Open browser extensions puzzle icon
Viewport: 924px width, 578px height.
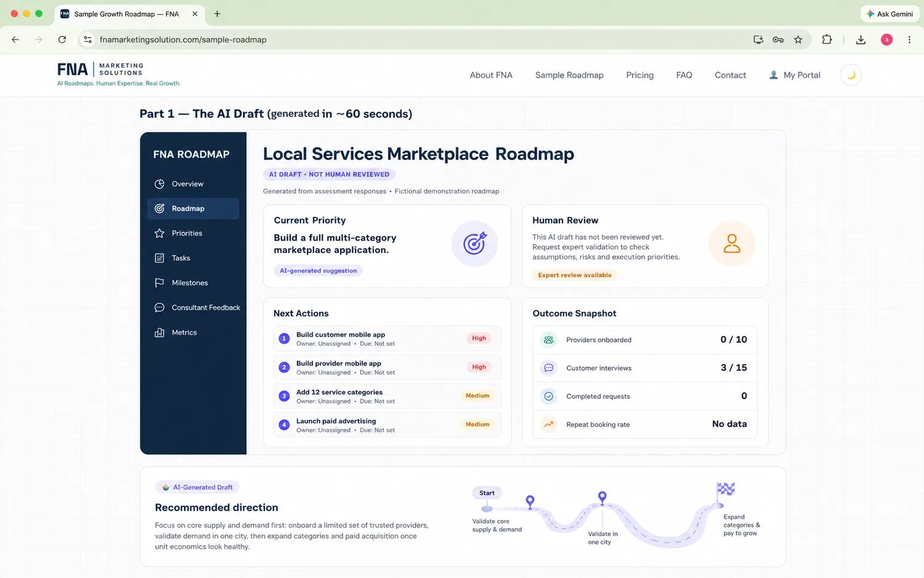coord(827,39)
